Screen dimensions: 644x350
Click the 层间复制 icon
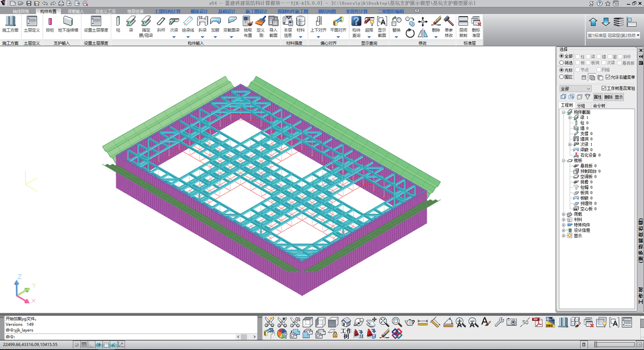(463, 27)
